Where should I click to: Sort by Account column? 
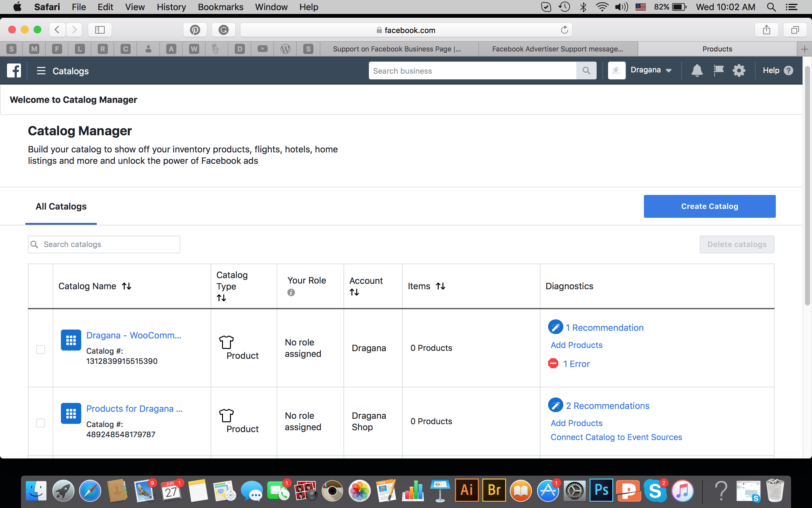(x=354, y=292)
